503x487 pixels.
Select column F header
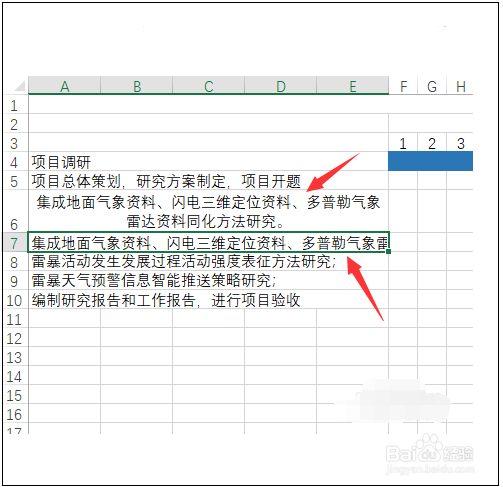(403, 85)
